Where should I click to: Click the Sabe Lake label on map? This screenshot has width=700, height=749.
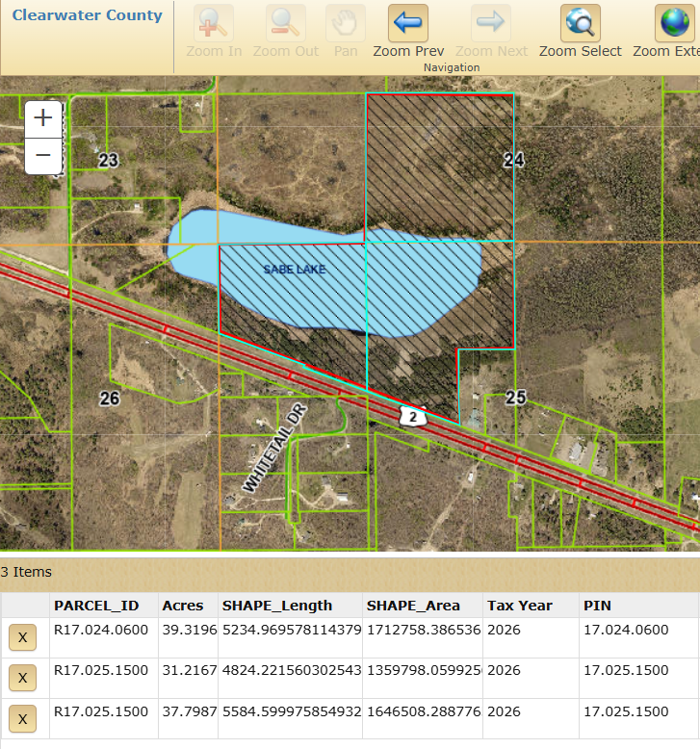tap(295, 270)
